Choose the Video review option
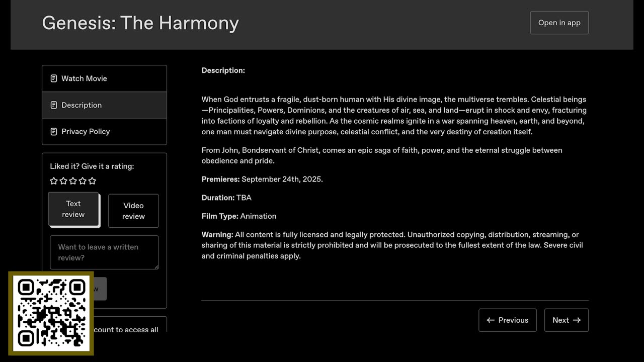The height and width of the screenshot is (362, 644). point(133,211)
